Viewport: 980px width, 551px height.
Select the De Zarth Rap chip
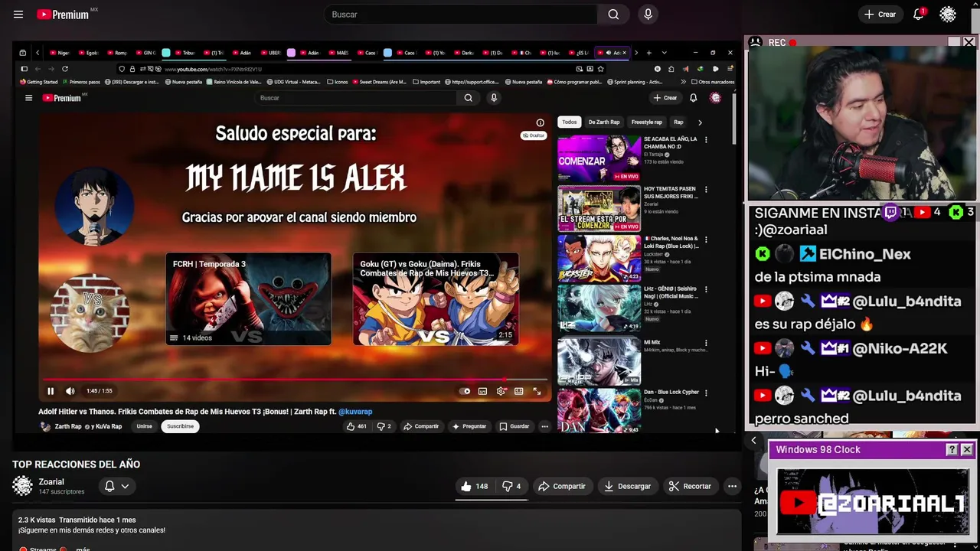pos(604,122)
